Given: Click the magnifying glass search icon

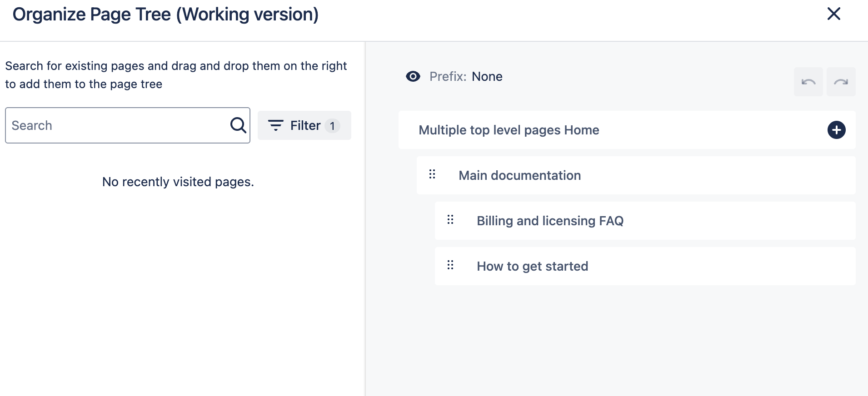Looking at the screenshot, I should tap(238, 125).
